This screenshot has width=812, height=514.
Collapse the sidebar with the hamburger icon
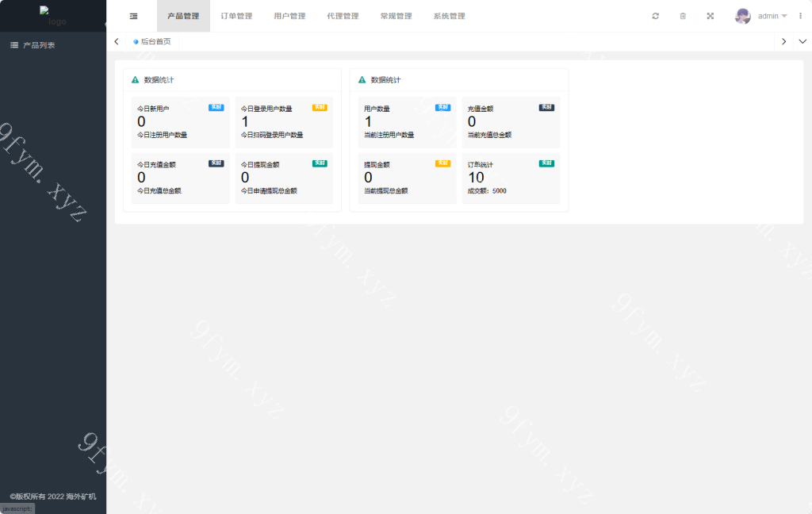pos(133,16)
